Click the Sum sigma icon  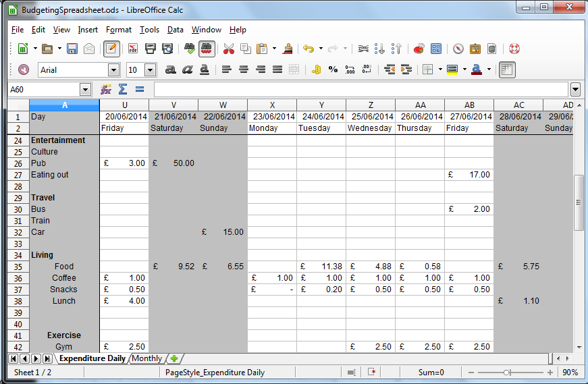[123, 89]
